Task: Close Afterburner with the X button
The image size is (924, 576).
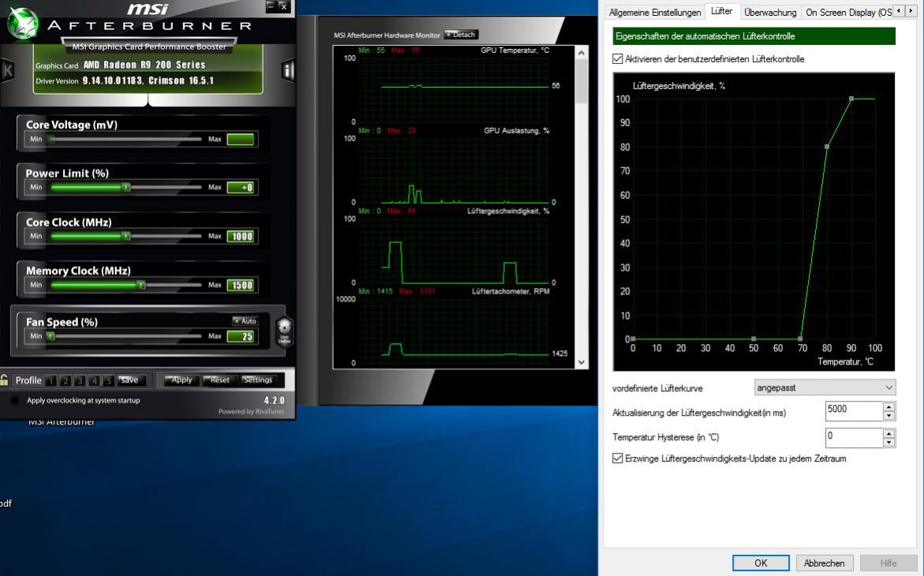Action: click(x=284, y=6)
